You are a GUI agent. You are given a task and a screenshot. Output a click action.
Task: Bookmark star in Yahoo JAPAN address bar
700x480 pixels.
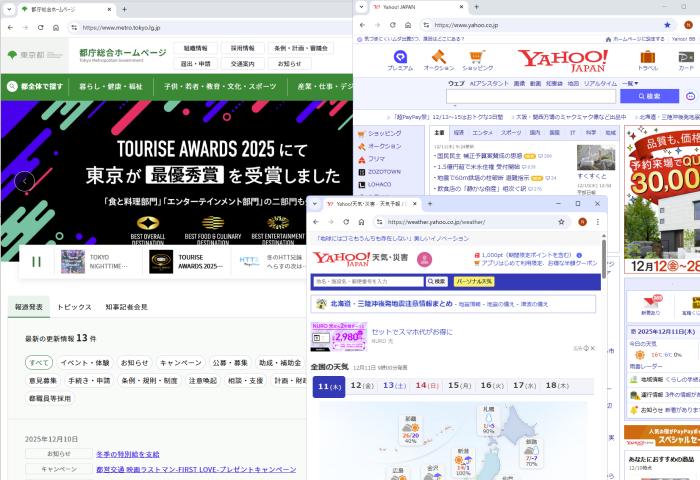pyautogui.click(x=667, y=25)
